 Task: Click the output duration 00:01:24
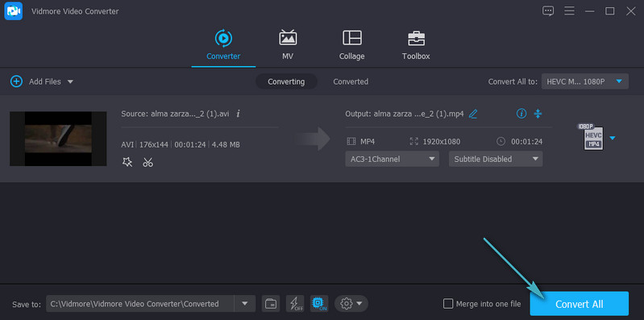click(x=526, y=142)
